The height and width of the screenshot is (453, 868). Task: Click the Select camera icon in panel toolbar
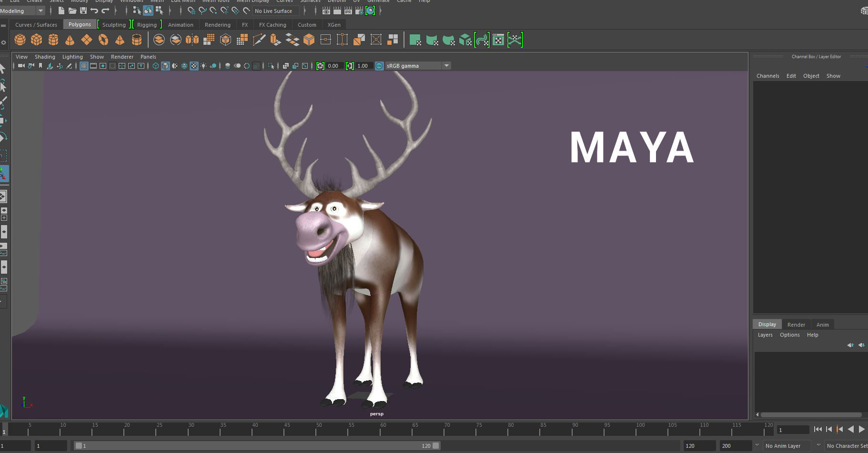tap(21, 66)
